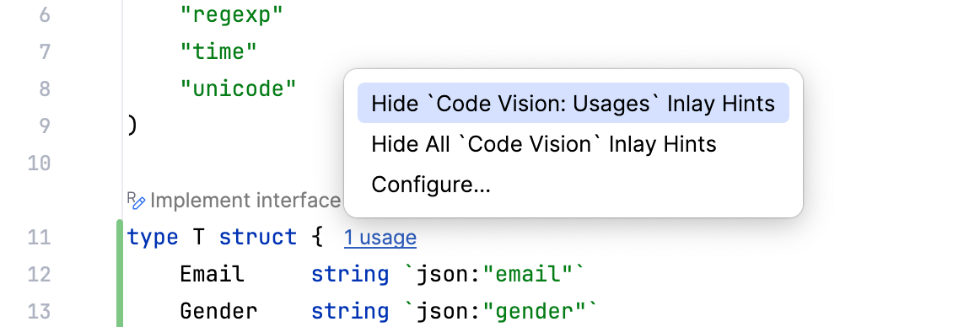Click the struct keyword on line 11

(258, 237)
